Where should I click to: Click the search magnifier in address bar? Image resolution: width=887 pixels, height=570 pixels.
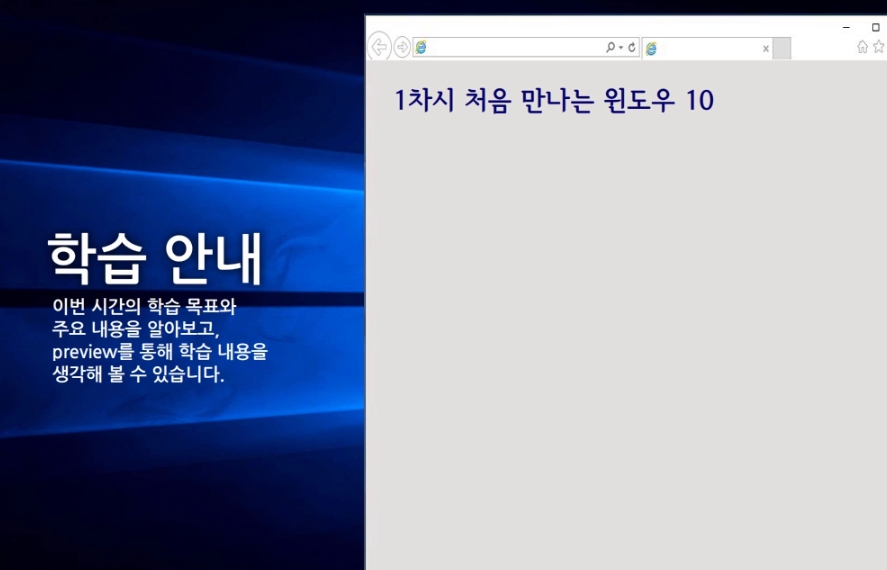click(610, 48)
